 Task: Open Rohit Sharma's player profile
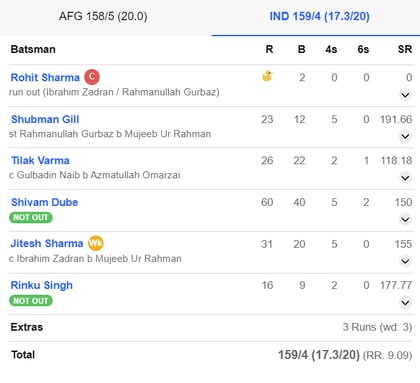[x=45, y=77]
